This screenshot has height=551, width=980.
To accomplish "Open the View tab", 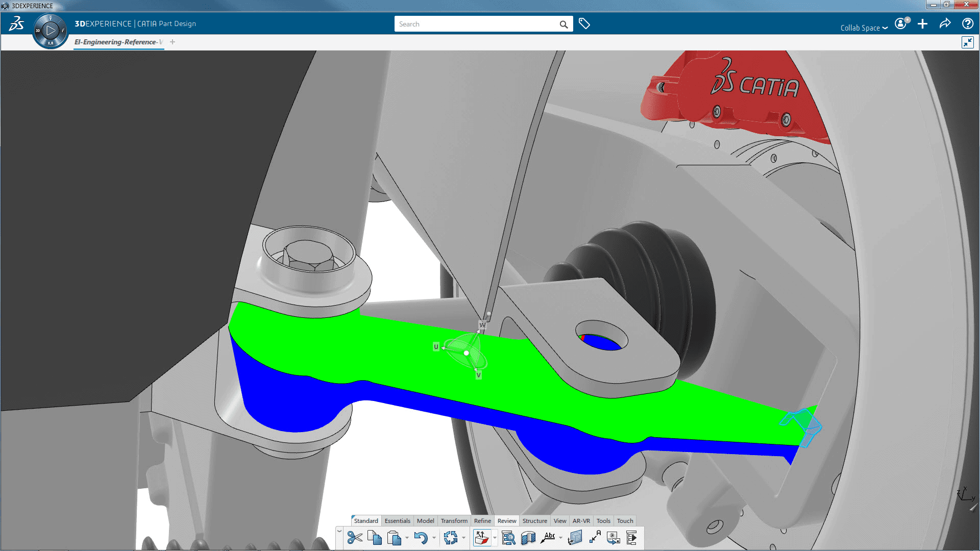I will 560,521.
